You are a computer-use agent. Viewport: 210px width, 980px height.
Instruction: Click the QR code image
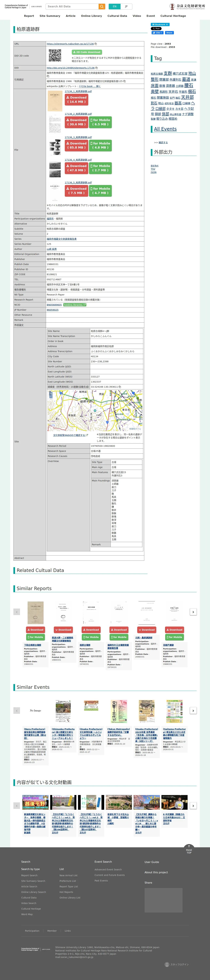click(x=55, y=56)
